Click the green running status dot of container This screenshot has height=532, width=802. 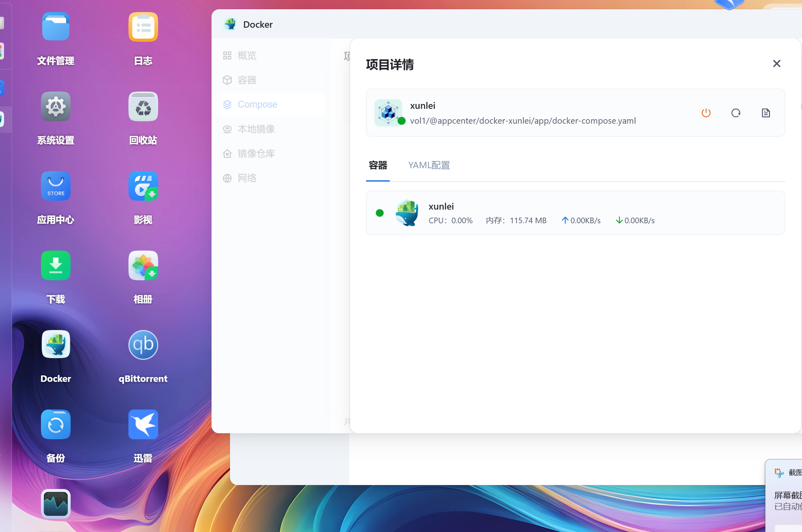pos(380,213)
